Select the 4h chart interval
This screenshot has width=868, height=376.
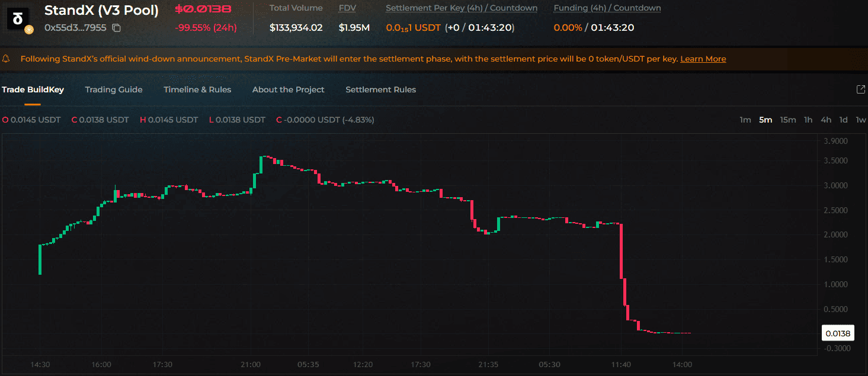826,120
